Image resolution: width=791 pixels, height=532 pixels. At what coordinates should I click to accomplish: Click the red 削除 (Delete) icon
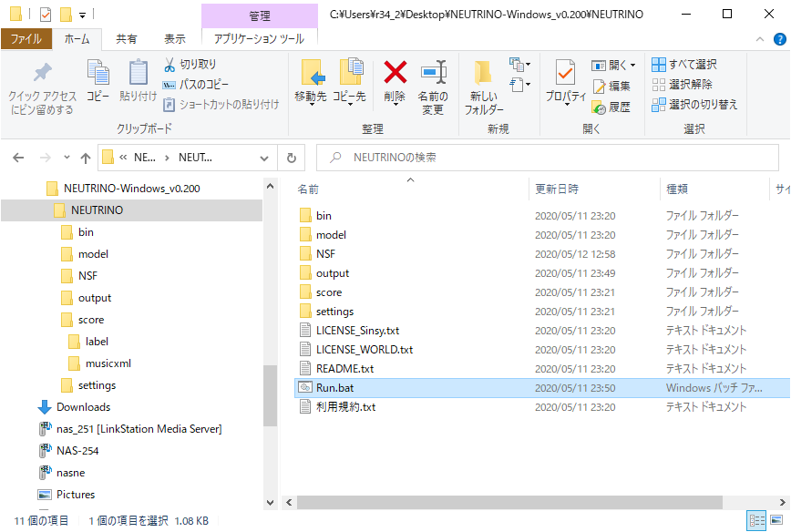tap(395, 72)
